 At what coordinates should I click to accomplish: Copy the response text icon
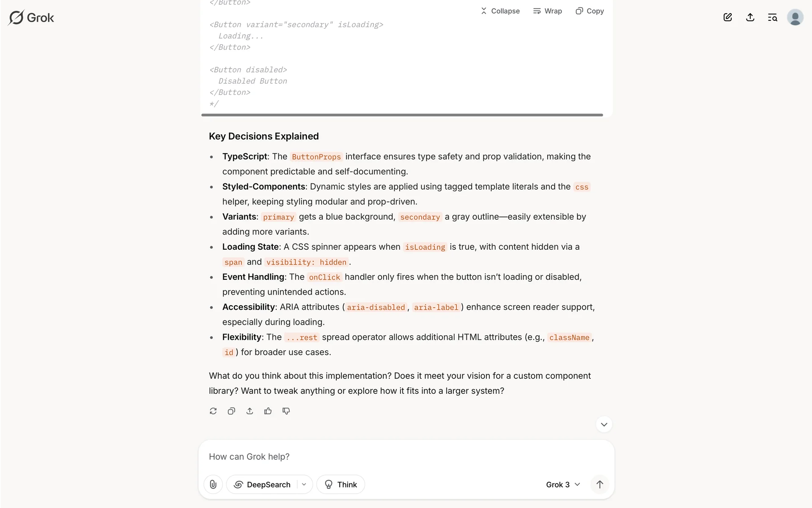[231, 411]
